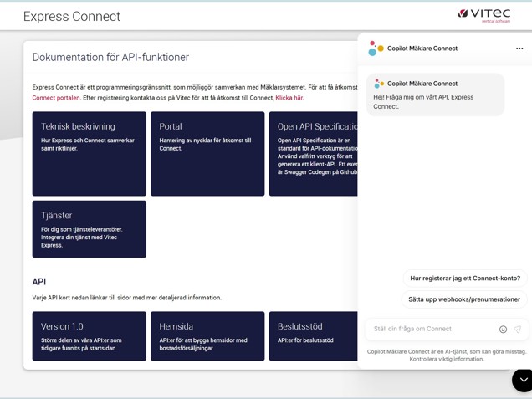Viewport: 532px width, 399px height.
Task: Collapse chat with round chevron button
Action: click(x=522, y=380)
